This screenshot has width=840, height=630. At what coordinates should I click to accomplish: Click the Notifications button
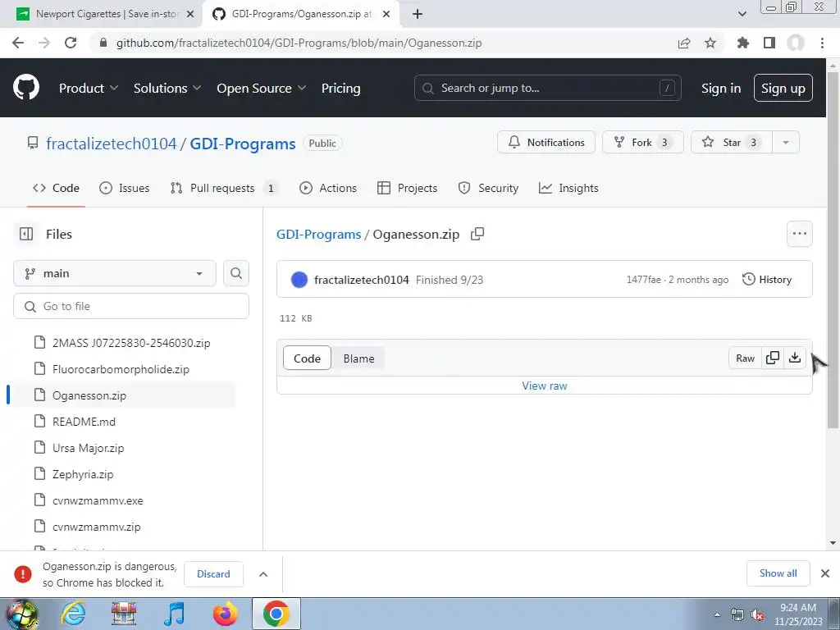[546, 143]
